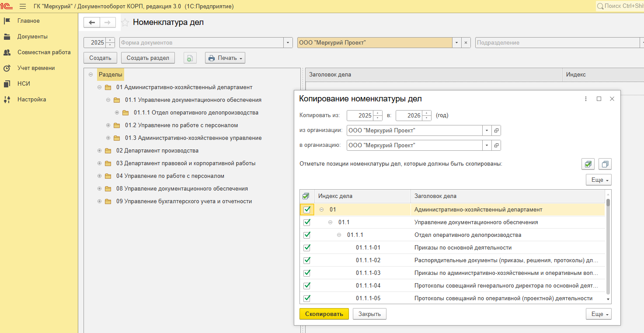Screen dimensions: 644x333
Task: Uncheck row 01.1.1-05 Протоколы совещаний
Action: pyautogui.click(x=307, y=298)
